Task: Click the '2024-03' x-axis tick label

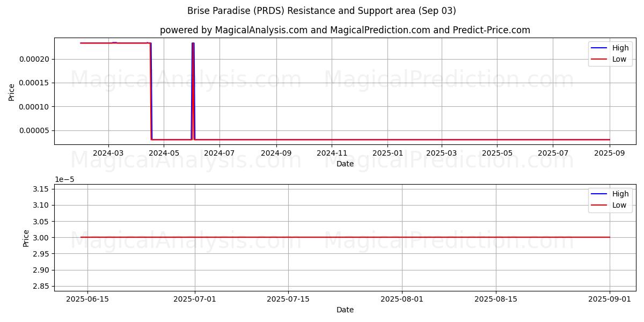Action: coord(108,153)
